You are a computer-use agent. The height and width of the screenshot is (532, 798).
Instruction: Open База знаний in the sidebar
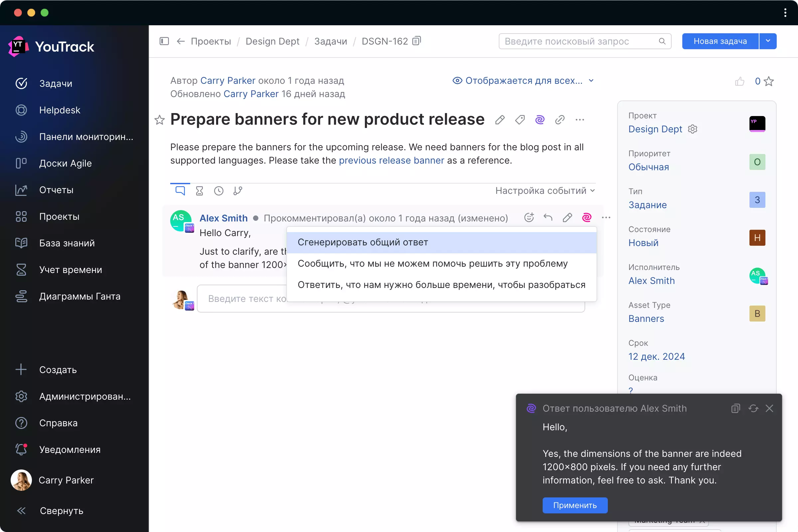point(66,243)
